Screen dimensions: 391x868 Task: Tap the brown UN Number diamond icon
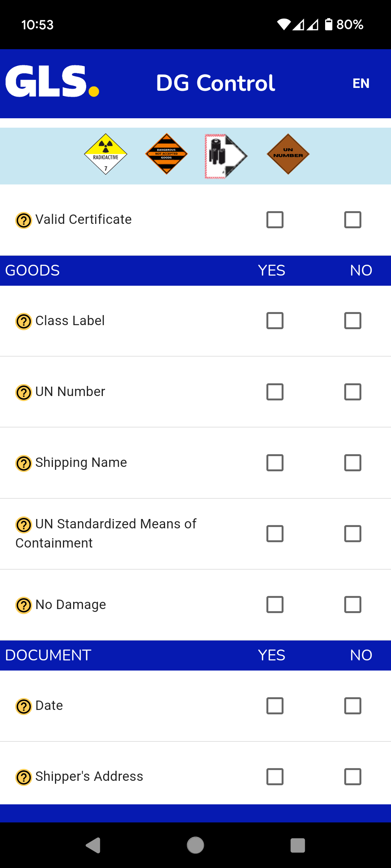point(288,154)
